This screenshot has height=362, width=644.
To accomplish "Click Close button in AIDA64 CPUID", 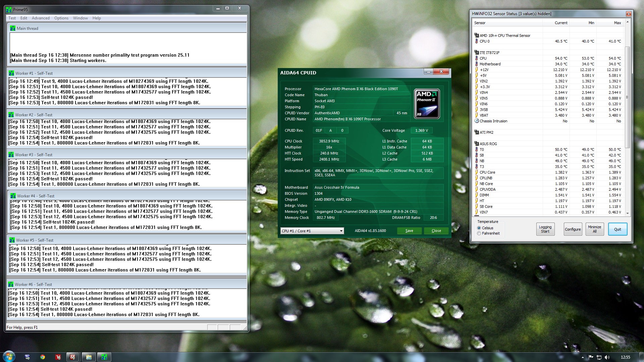I will pos(436,231).
